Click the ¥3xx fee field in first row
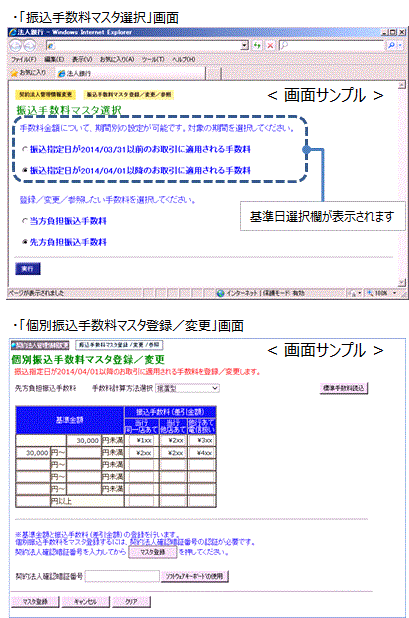The height and width of the screenshot is (618, 409). 202,440
